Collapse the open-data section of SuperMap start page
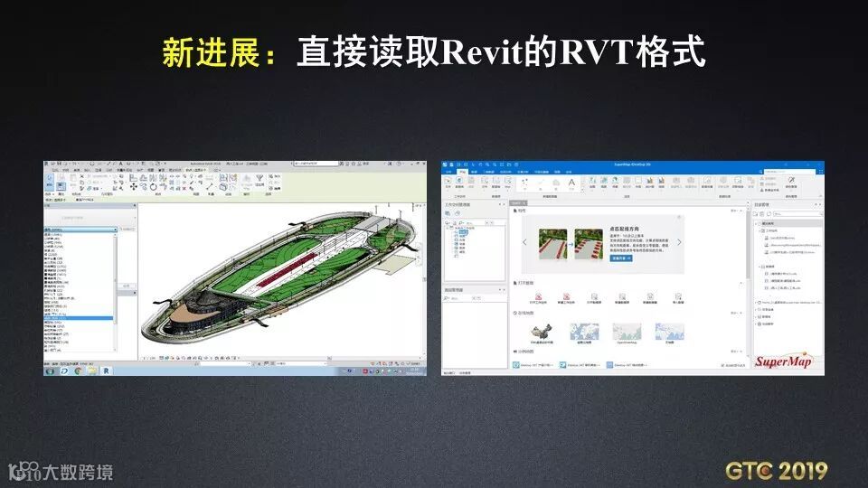 tap(741, 283)
